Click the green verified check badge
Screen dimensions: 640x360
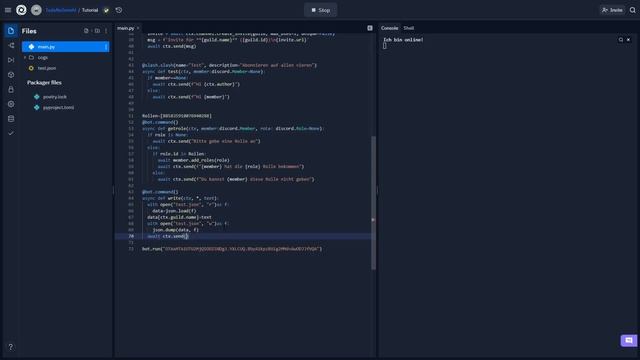[x=106, y=10]
